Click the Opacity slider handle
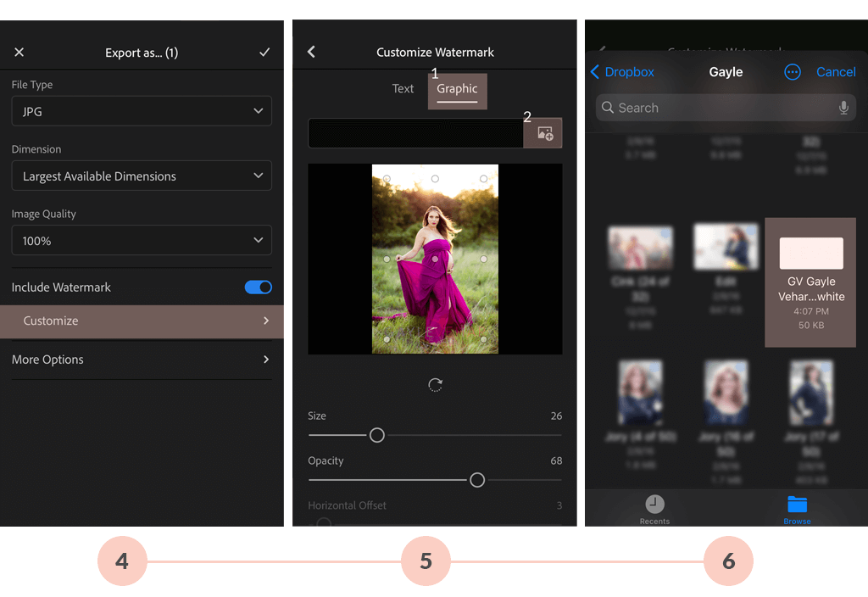The height and width of the screenshot is (597, 868). (x=477, y=480)
